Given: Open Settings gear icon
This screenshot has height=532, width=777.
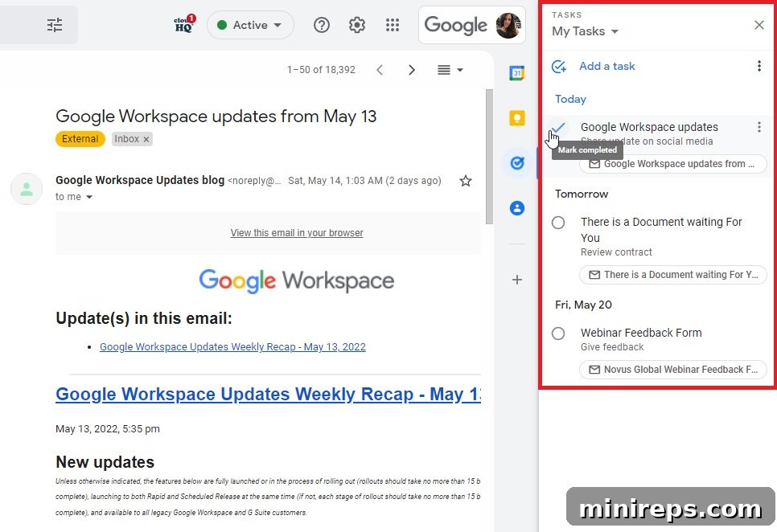Looking at the screenshot, I should coord(357,25).
